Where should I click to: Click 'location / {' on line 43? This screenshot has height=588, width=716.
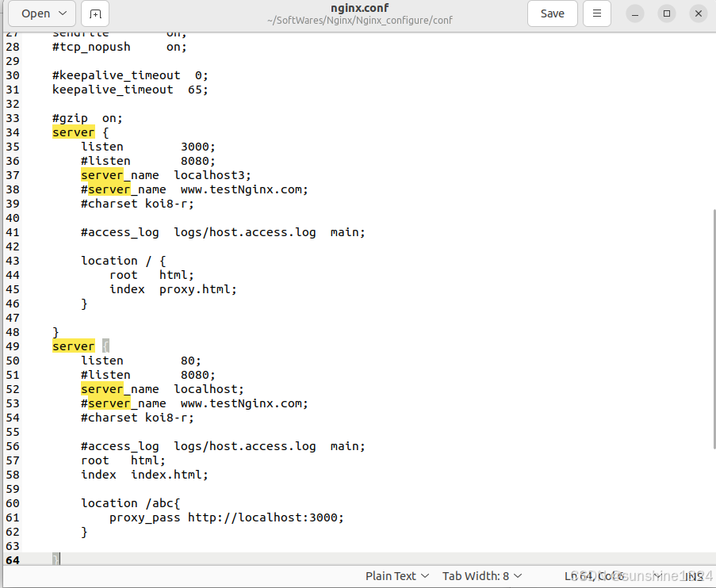[x=123, y=261]
